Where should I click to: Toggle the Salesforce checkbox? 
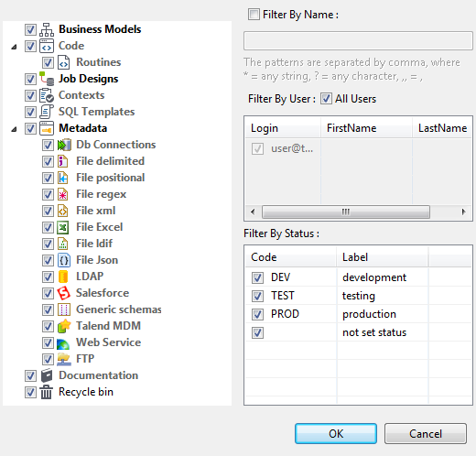point(48,293)
